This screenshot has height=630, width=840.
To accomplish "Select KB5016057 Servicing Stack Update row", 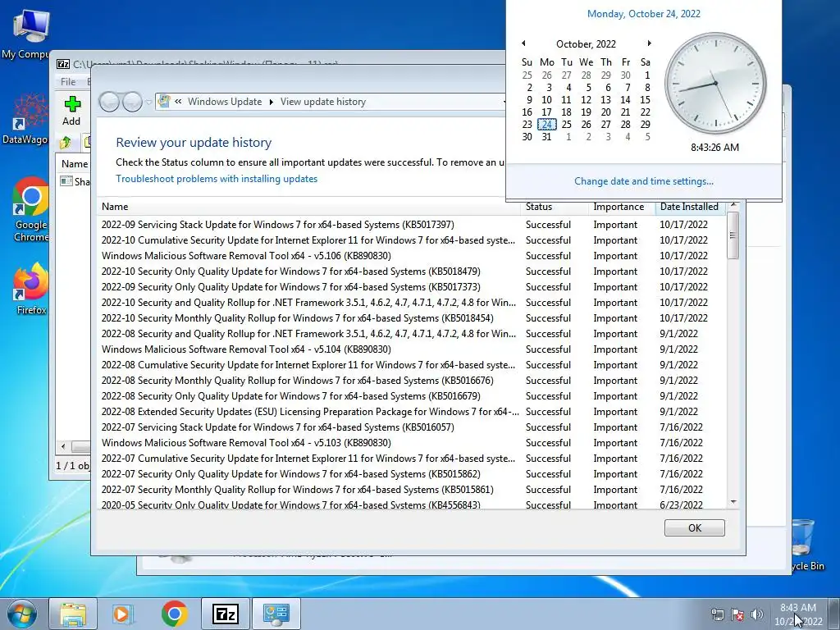I will tap(411, 427).
